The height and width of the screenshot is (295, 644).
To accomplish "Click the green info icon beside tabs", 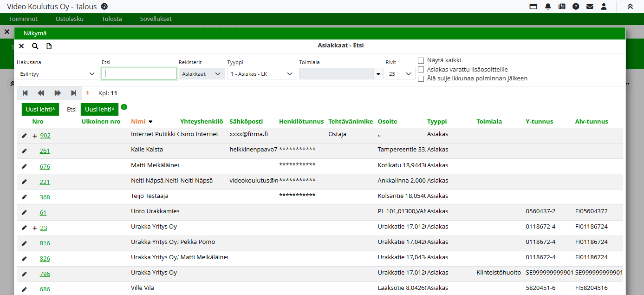I will [x=124, y=107].
